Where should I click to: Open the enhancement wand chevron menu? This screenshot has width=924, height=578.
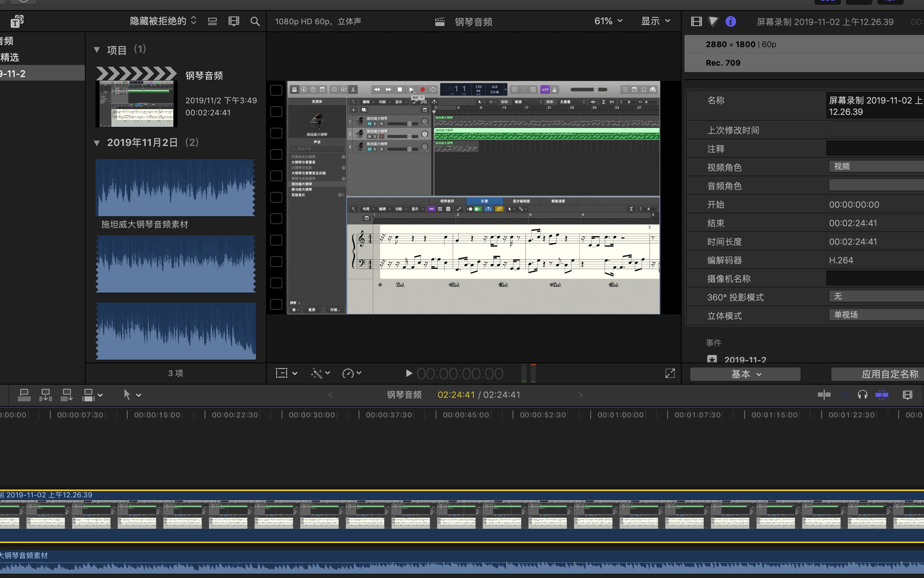[x=328, y=373]
